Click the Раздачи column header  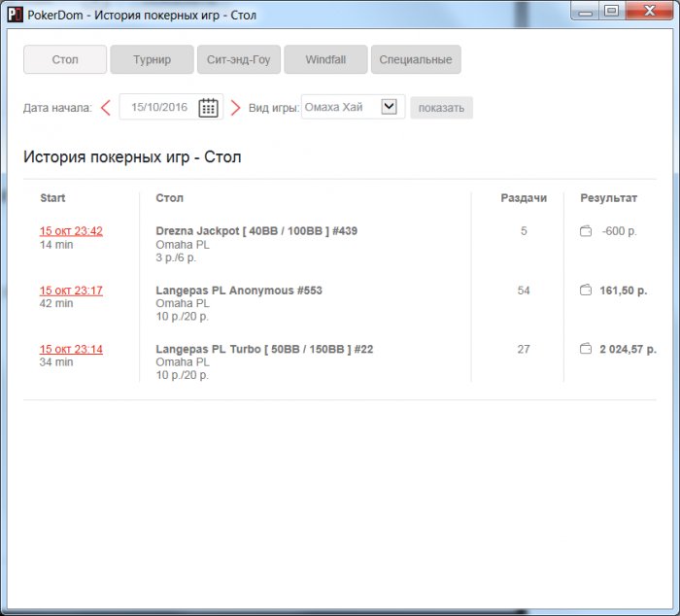[x=524, y=198]
